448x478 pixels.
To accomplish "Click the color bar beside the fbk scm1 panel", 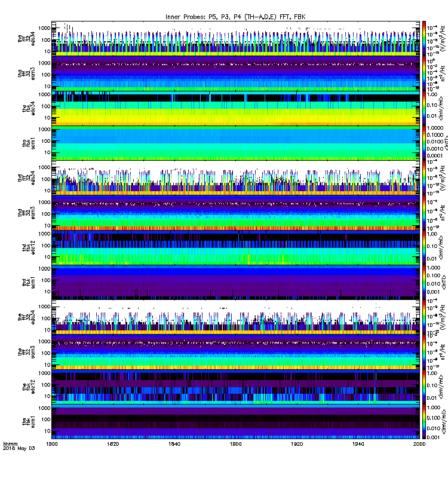I will pos(424,421).
